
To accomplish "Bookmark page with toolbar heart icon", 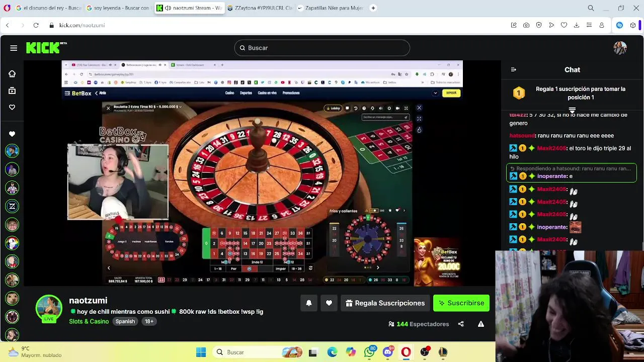I will 564,25.
